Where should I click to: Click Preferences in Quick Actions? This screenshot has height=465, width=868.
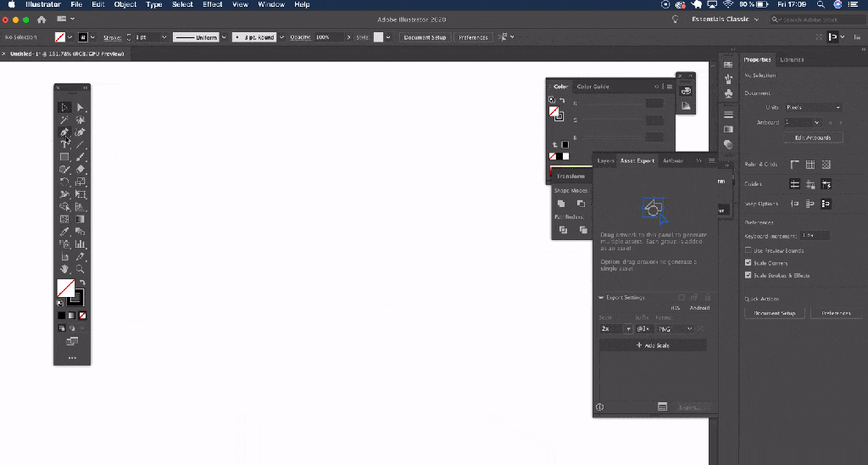coord(836,313)
